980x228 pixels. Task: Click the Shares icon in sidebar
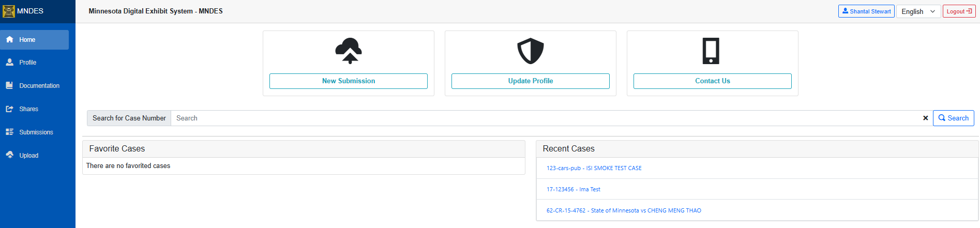pos(10,109)
